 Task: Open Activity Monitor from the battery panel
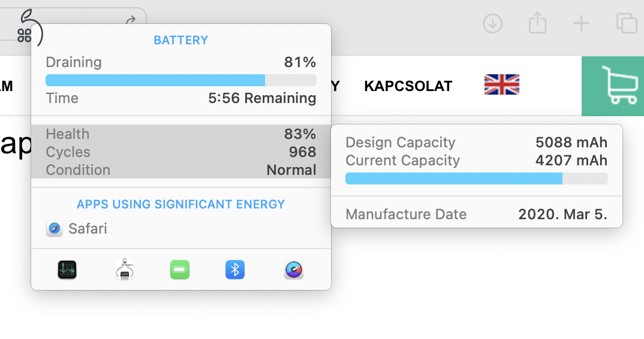click(67, 270)
